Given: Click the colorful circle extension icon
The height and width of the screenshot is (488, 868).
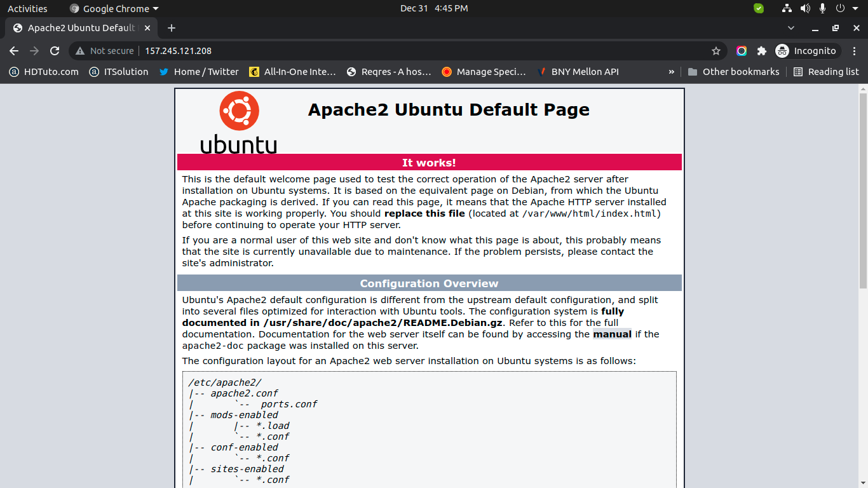Looking at the screenshot, I should pos(742,51).
